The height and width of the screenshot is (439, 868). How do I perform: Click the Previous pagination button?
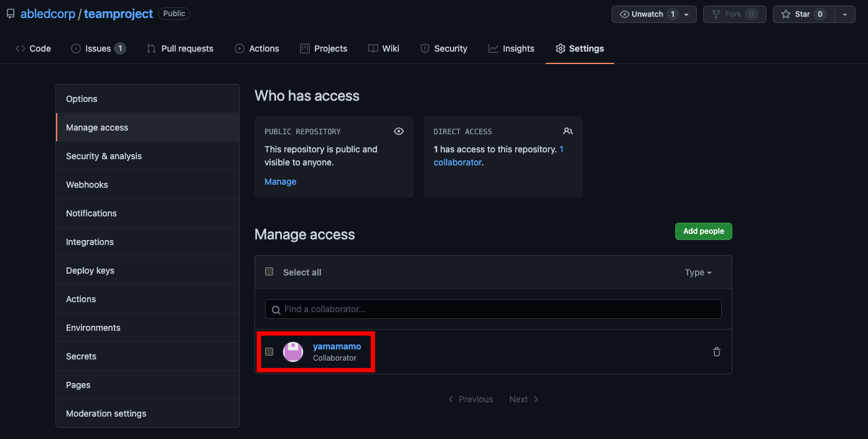pyautogui.click(x=470, y=399)
